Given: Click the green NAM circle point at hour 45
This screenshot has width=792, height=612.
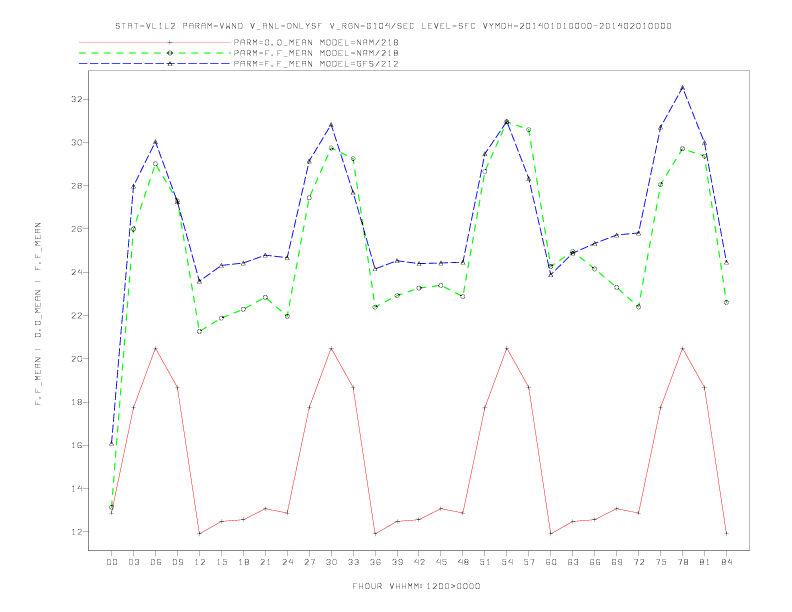Looking at the screenshot, I should pyautogui.click(x=441, y=285).
